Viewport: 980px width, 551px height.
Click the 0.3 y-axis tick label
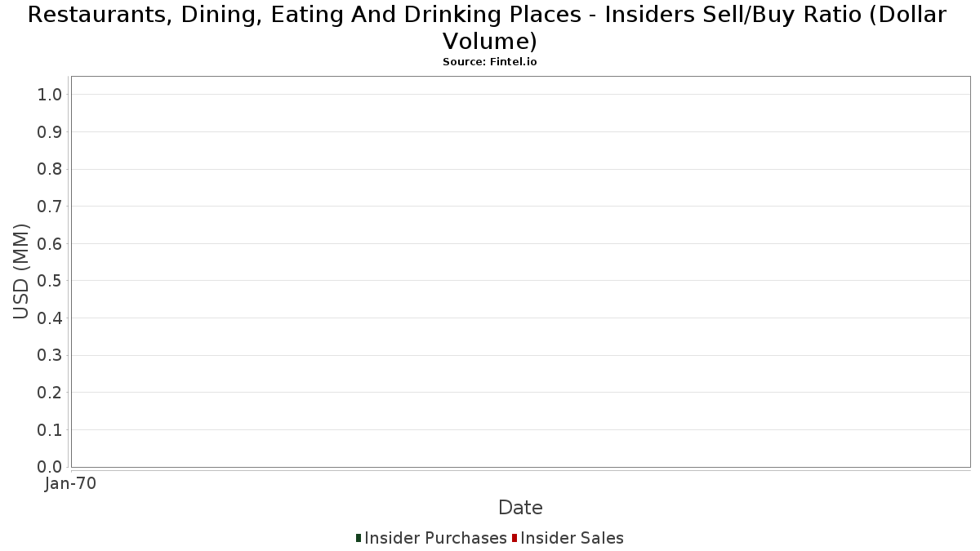[50, 356]
